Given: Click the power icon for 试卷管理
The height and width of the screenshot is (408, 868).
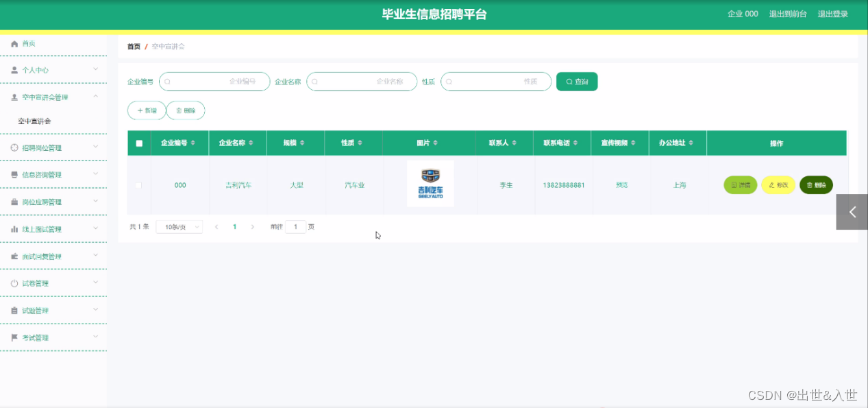Looking at the screenshot, I should (x=14, y=283).
